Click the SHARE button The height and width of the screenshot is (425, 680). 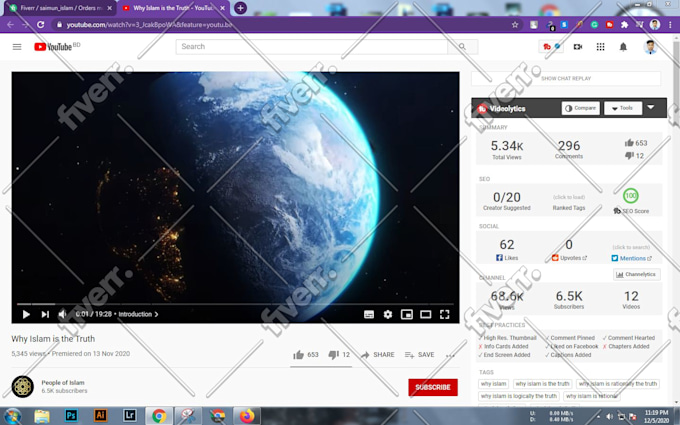point(378,355)
